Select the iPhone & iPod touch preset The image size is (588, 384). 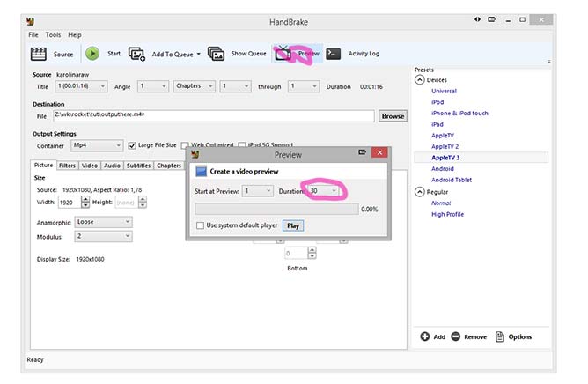point(459,114)
